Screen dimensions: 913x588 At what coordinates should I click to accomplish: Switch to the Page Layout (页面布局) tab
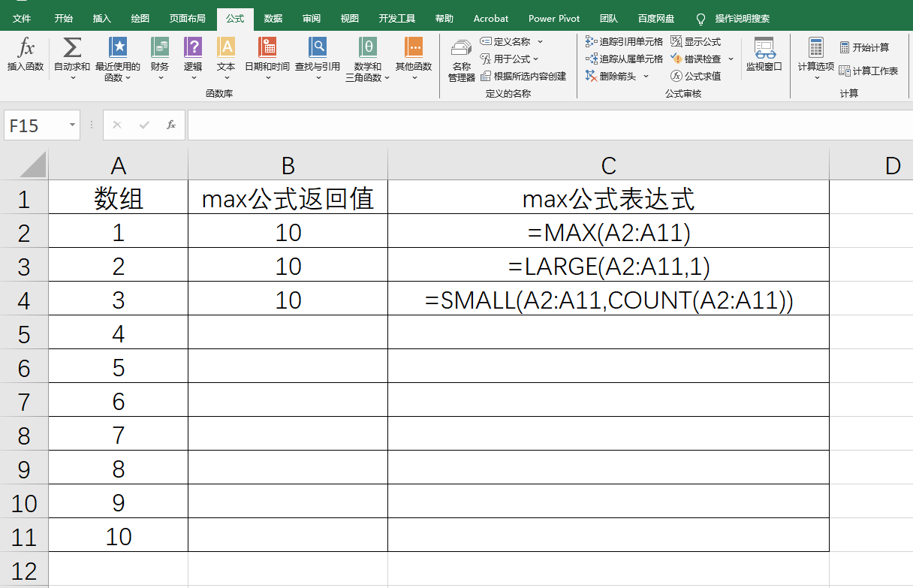click(x=187, y=19)
